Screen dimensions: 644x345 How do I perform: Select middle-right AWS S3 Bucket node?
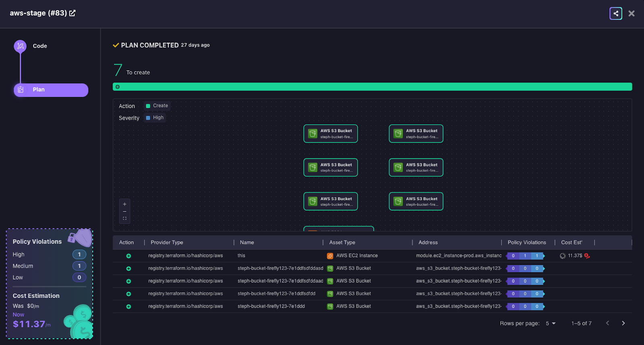[x=416, y=167]
